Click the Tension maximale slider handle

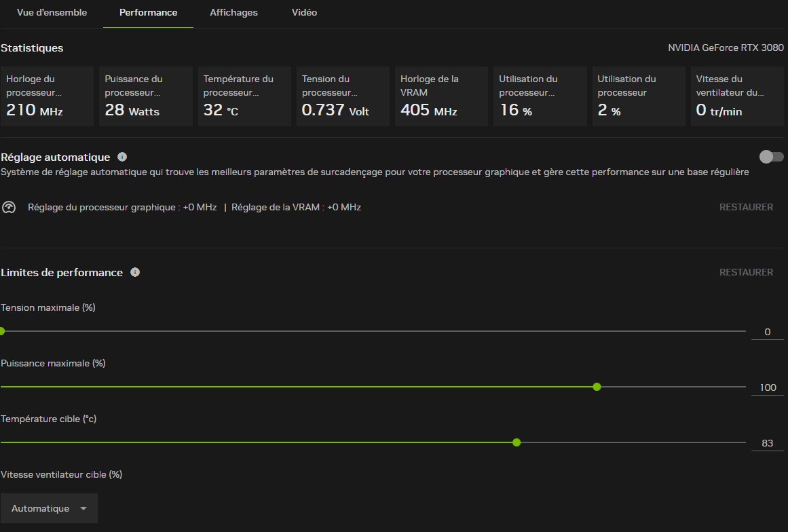[1, 331]
